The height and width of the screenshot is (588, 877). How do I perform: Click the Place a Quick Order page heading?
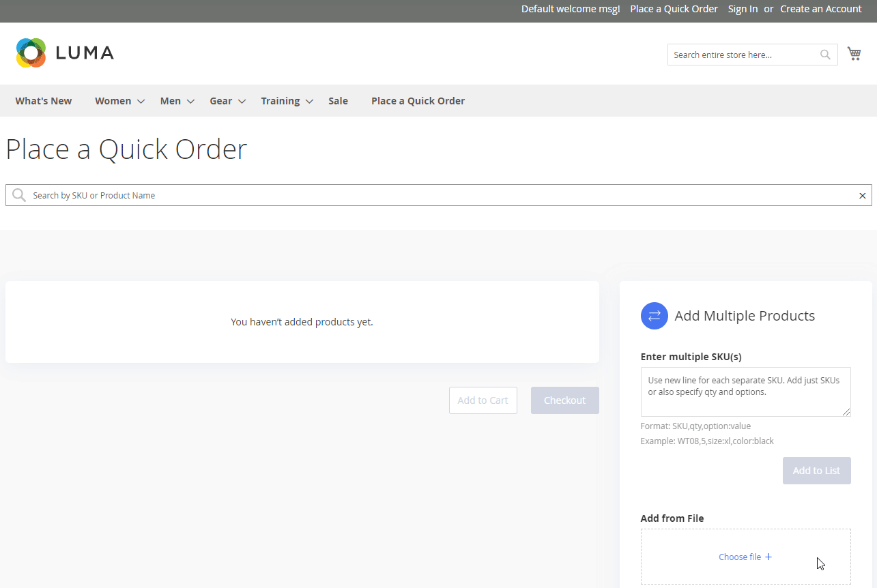click(126, 149)
